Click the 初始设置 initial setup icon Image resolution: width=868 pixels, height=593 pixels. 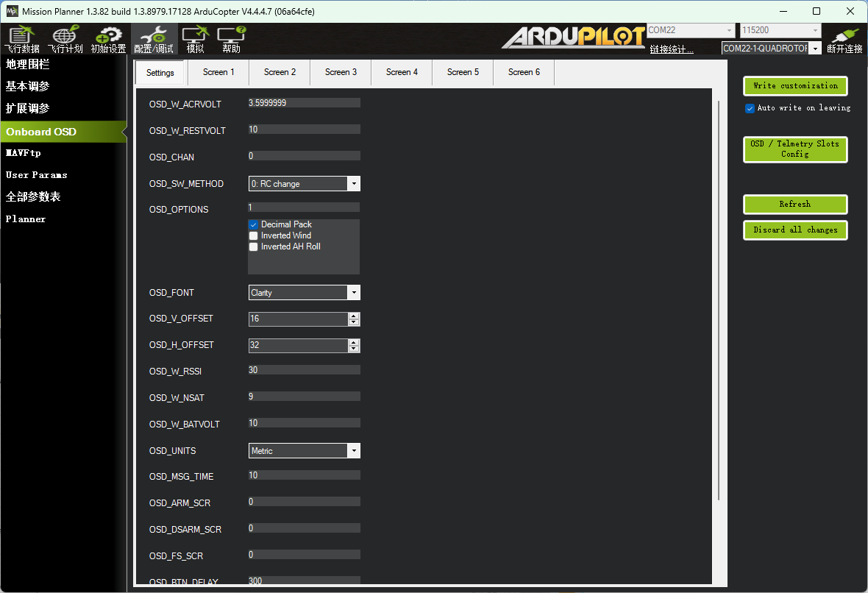(108, 40)
